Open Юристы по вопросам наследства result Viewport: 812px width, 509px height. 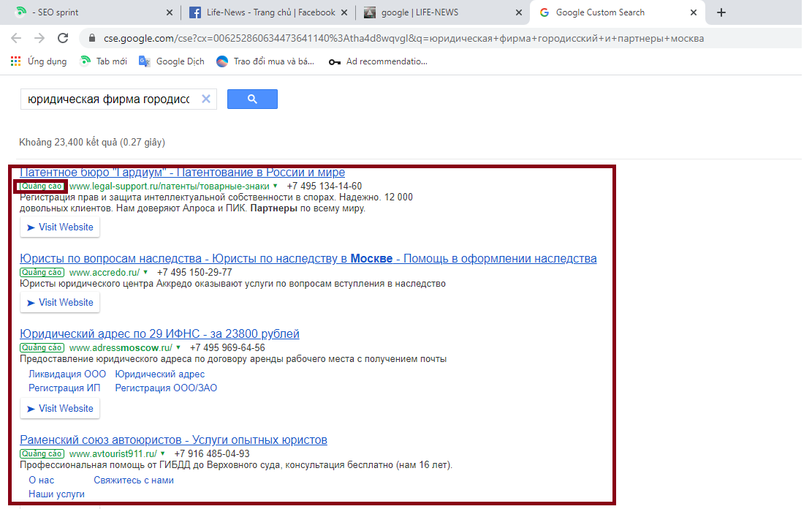(x=308, y=258)
